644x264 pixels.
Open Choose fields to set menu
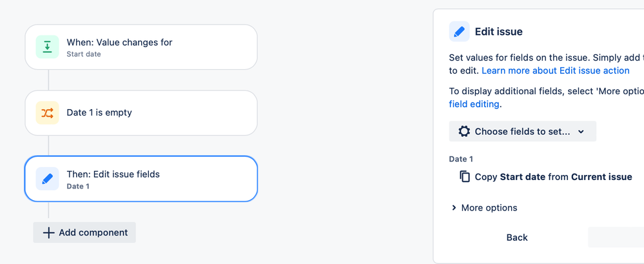[x=522, y=131]
